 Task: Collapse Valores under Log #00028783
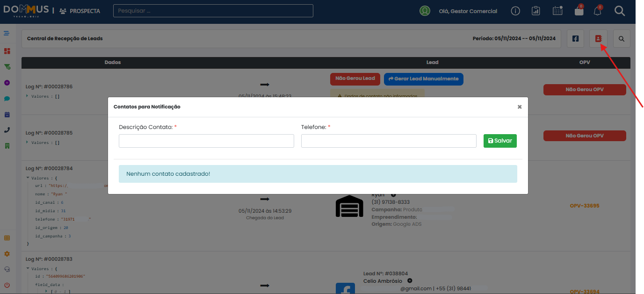28,269
